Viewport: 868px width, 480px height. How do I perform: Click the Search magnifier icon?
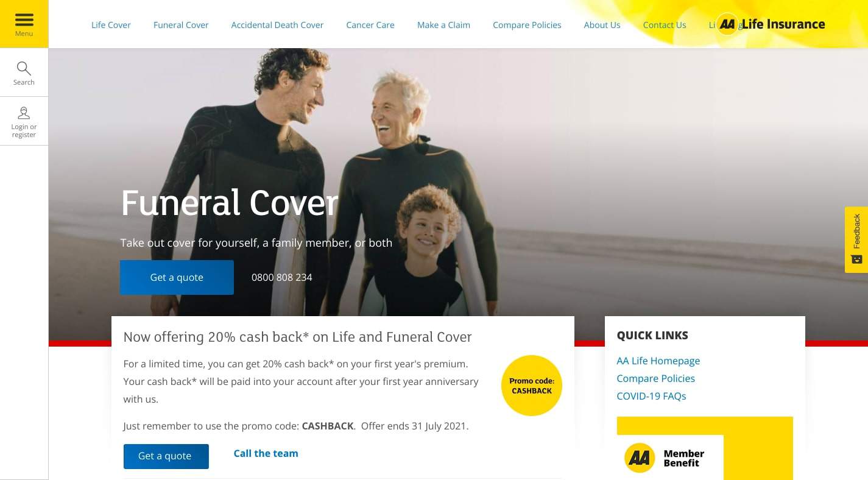[24, 68]
